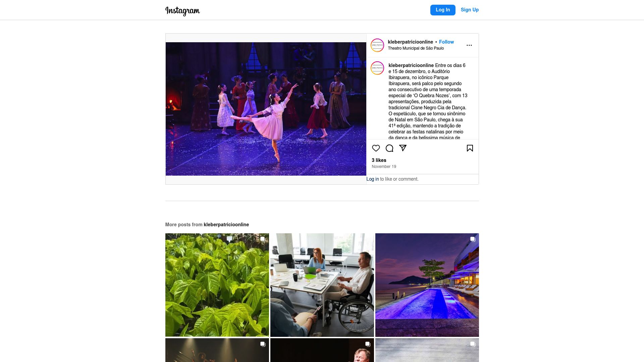Open the purple-lit pool resort thumbnail
Screen dimensions: 644x362
(x=427, y=285)
